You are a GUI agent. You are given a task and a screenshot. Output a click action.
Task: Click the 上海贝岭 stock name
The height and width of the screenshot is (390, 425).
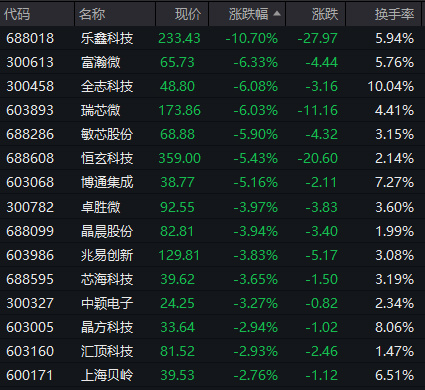pyautogui.click(x=107, y=375)
